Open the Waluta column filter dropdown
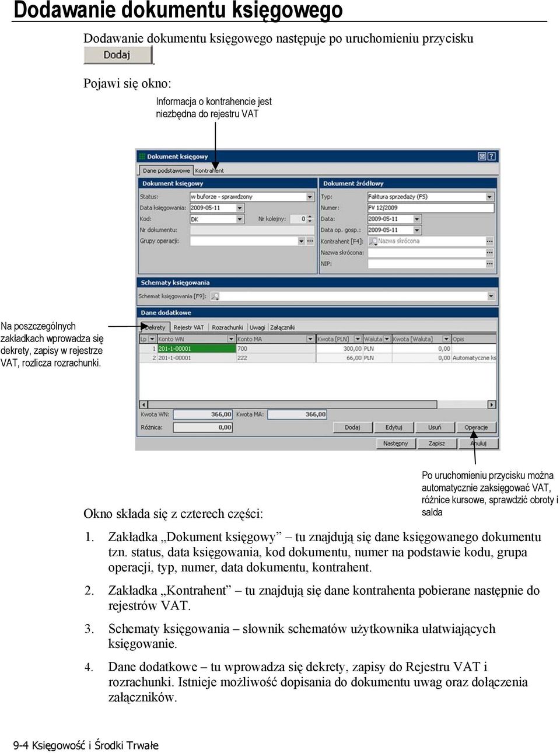 (387, 339)
